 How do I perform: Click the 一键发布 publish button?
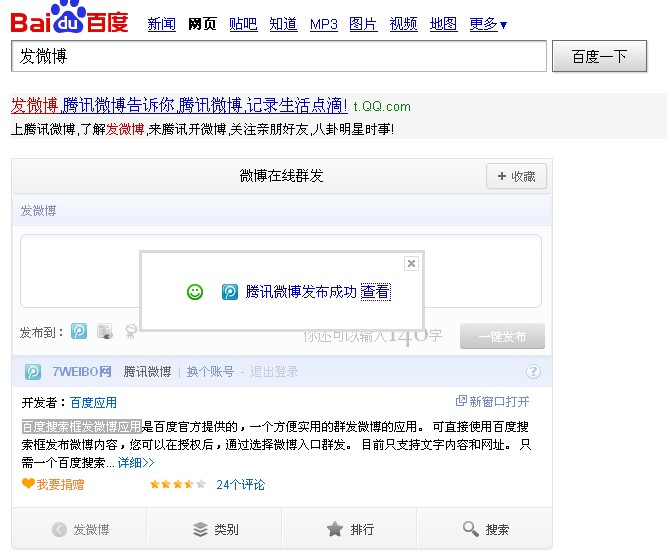tap(502, 336)
